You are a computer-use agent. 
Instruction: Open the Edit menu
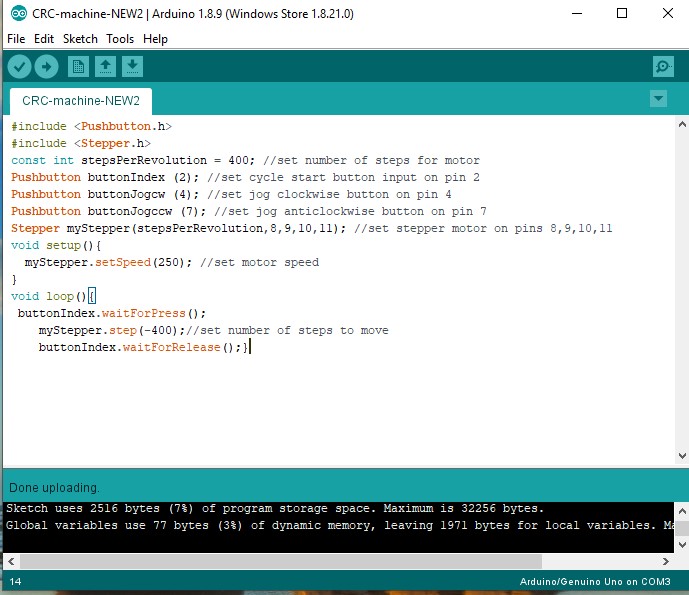(44, 39)
